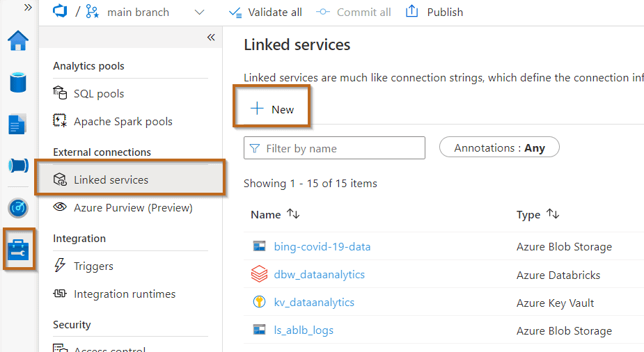Click the Linked services menu icon
Viewport: 644px width, 352px height.
tap(60, 179)
